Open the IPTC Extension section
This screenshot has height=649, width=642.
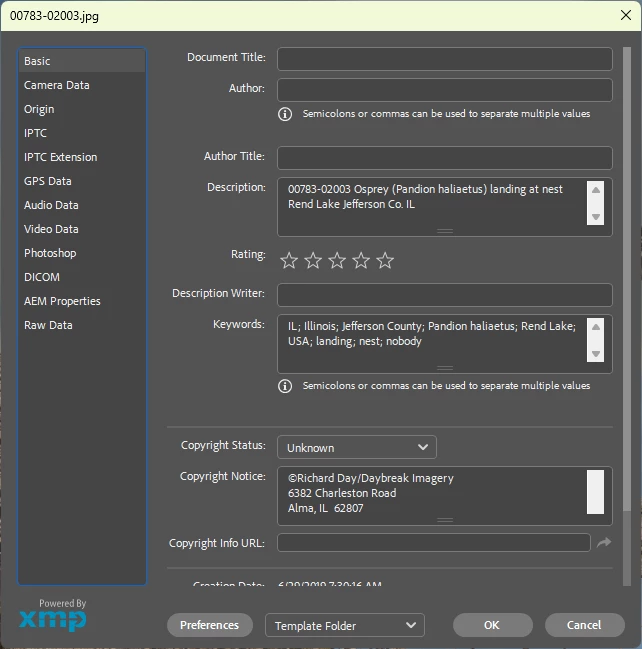pyautogui.click(x=82, y=157)
